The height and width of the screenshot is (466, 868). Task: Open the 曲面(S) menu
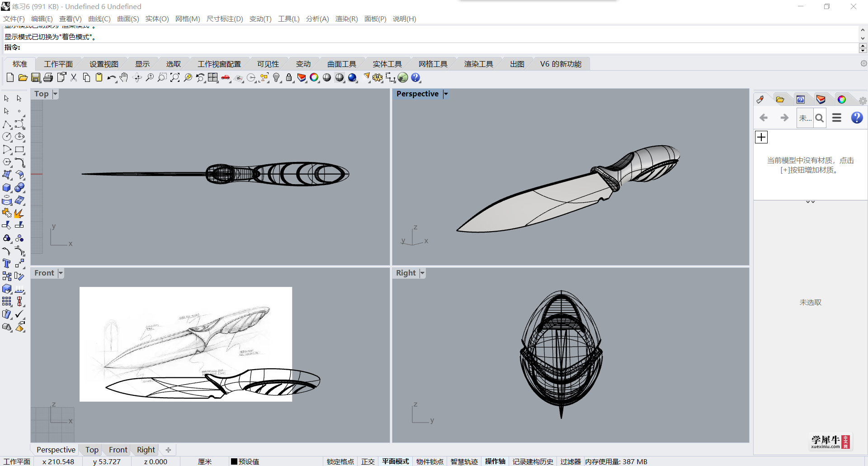pyautogui.click(x=128, y=19)
